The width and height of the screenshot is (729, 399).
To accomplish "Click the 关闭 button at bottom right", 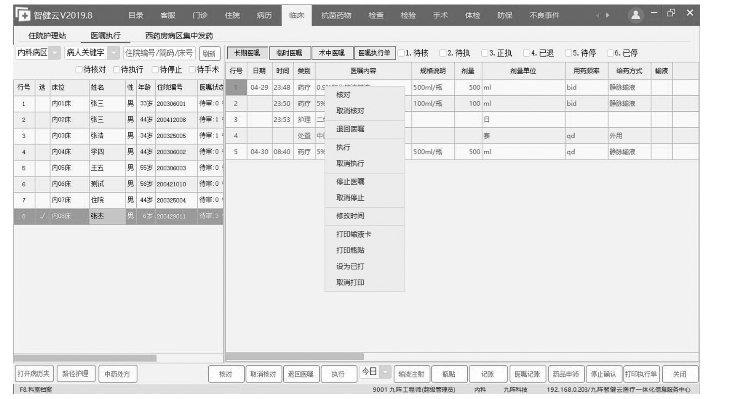I will pos(680,374).
